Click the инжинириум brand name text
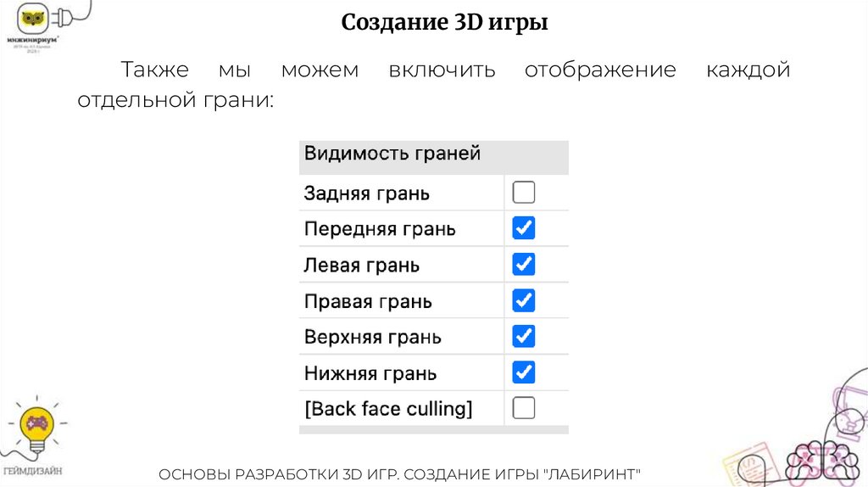 click(33, 39)
